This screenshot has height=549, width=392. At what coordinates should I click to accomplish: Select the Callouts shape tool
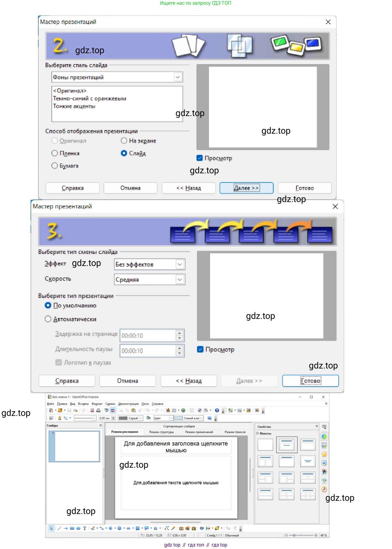pyautogui.click(x=147, y=528)
